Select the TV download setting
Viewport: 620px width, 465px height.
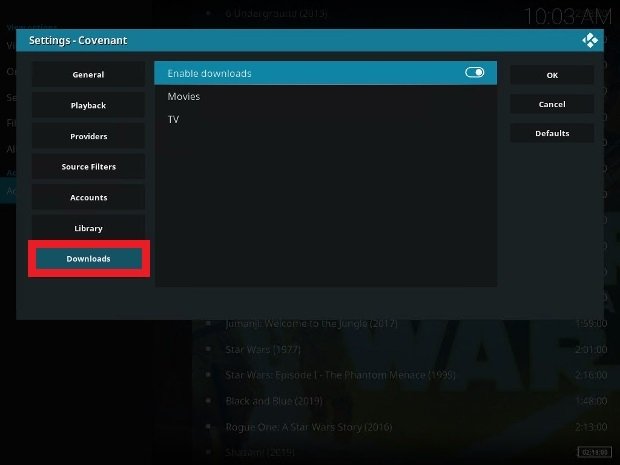coord(325,119)
